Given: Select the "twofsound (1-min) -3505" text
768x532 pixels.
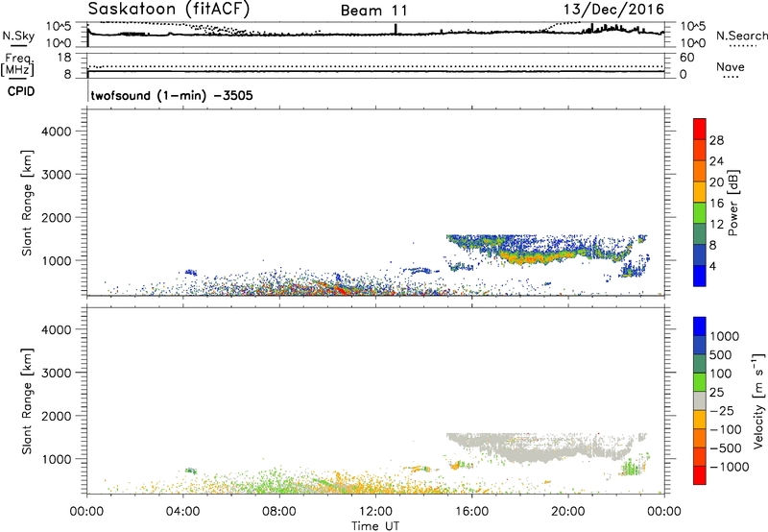Looking at the screenshot, I should point(172,95).
